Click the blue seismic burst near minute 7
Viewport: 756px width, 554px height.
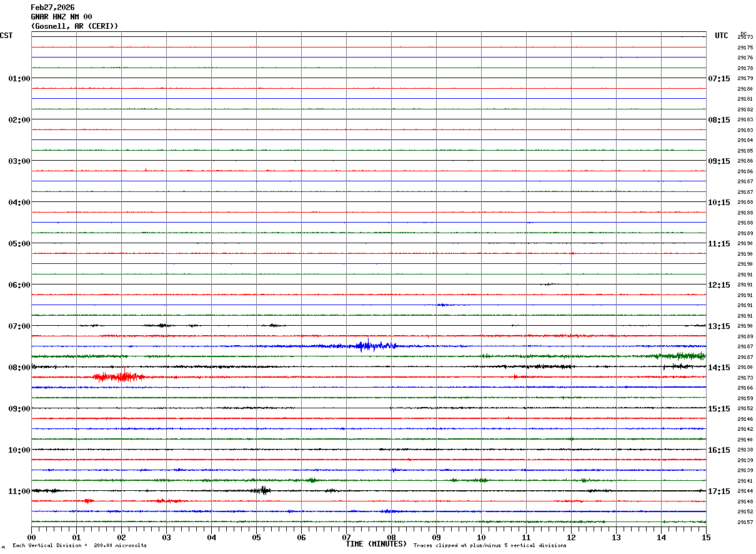pyautogui.click(x=367, y=346)
